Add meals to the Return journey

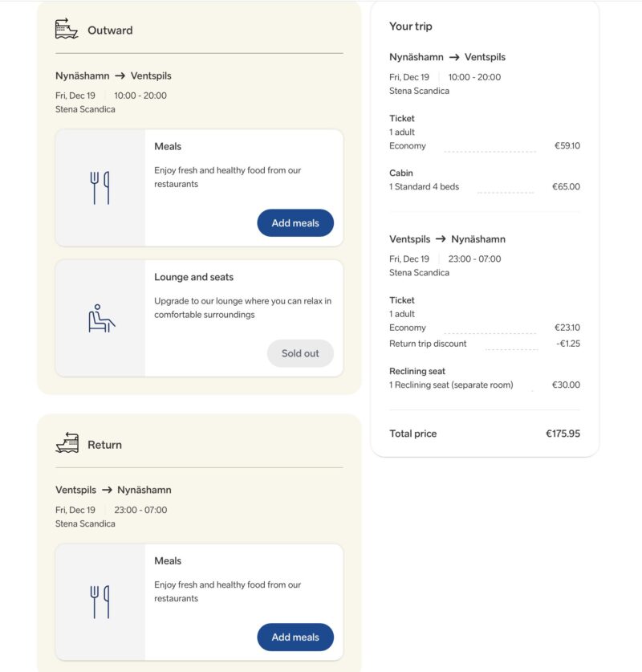(x=295, y=637)
